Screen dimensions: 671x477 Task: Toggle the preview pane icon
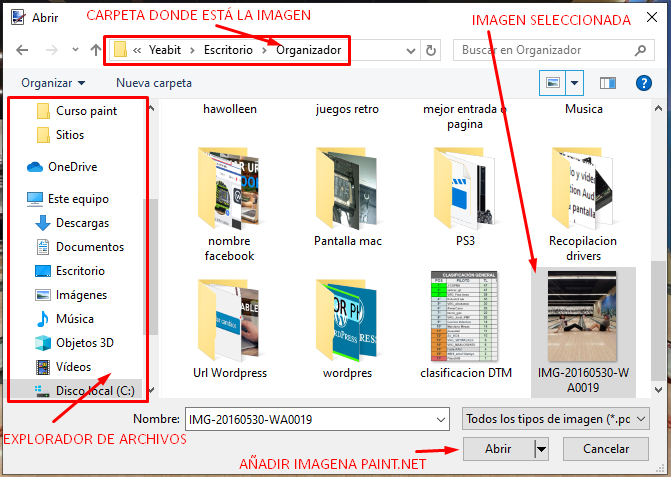coord(607,83)
